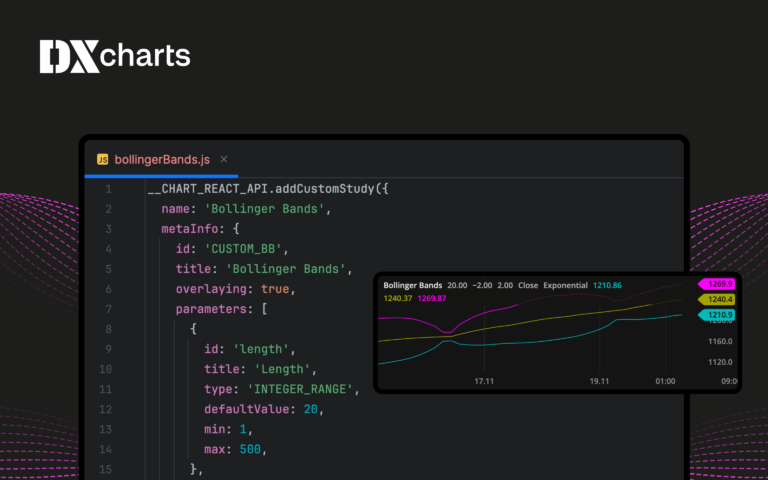
Task: Click line number 12 in the gutter
Action: [x=105, y=409]
